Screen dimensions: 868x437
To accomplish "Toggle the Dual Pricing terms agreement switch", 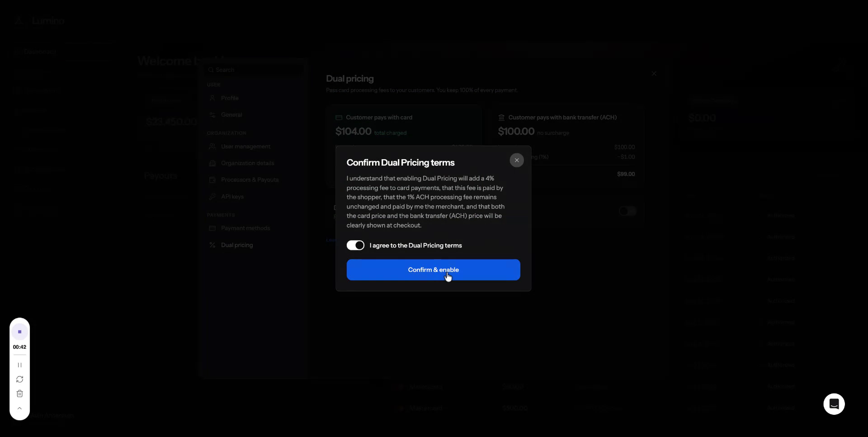I will point(355,245).
